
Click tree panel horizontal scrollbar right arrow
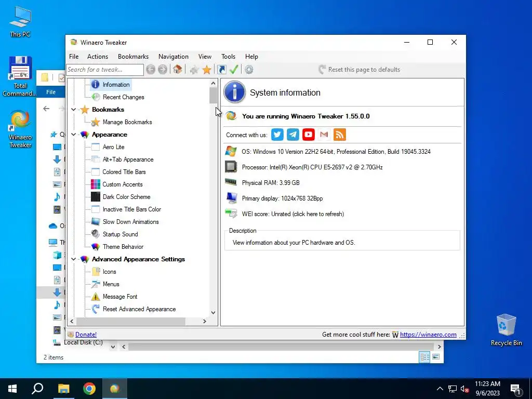click(x=205, y=321)
